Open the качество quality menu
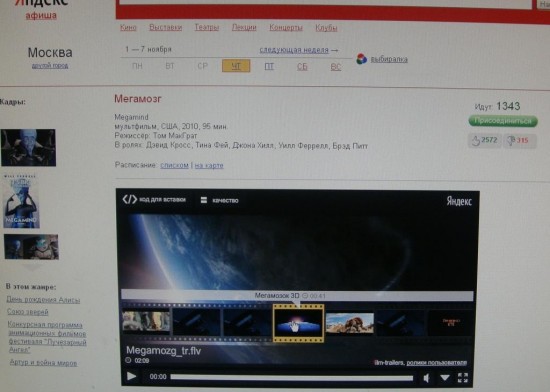550x392 pixels. (x=220, y=200)
